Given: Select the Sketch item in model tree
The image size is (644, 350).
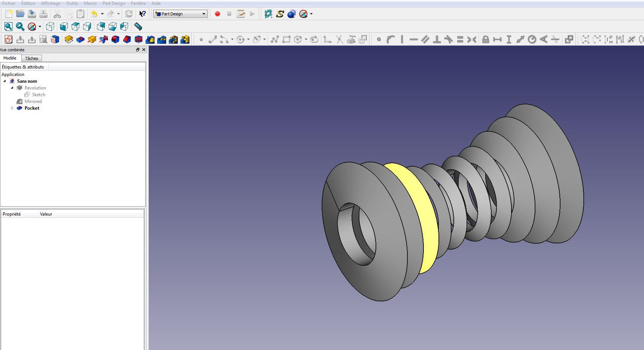Looking at the screenshot, I should click(39, 95).
